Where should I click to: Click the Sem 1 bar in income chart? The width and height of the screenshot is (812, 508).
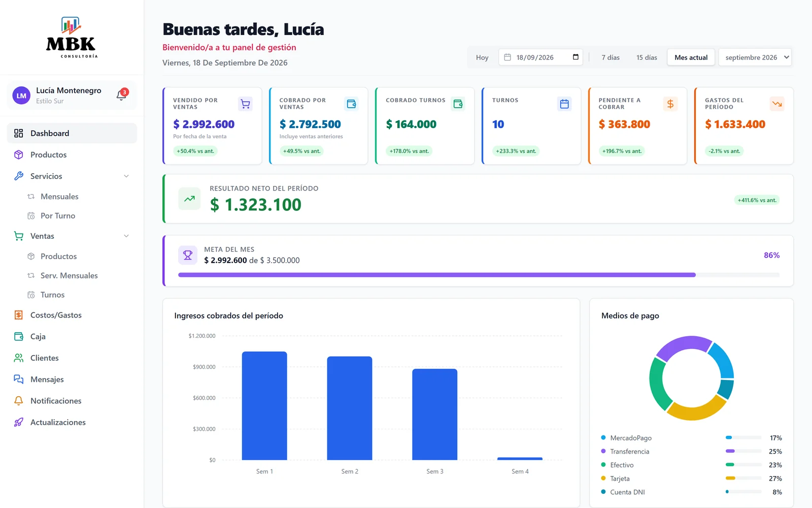[264, 406]
